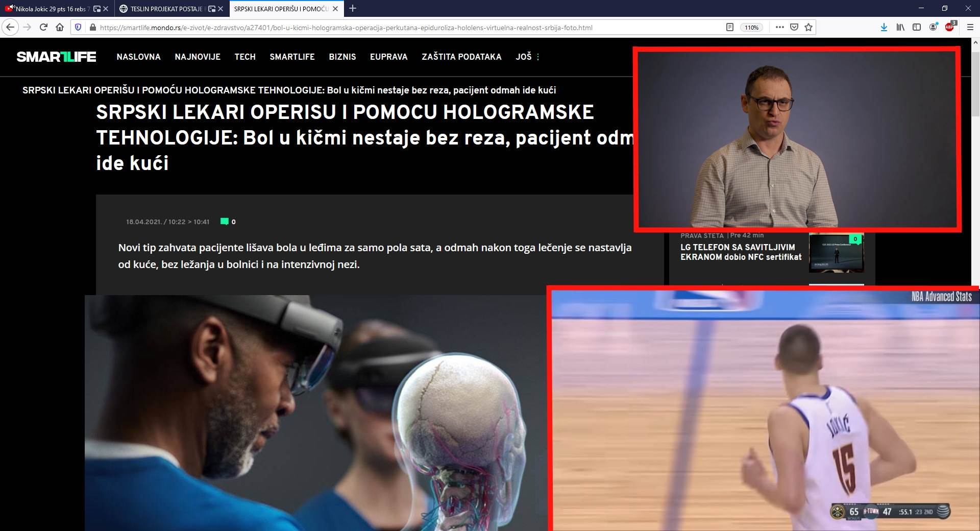Open the page actions ellipsis menu

point(779,27)
